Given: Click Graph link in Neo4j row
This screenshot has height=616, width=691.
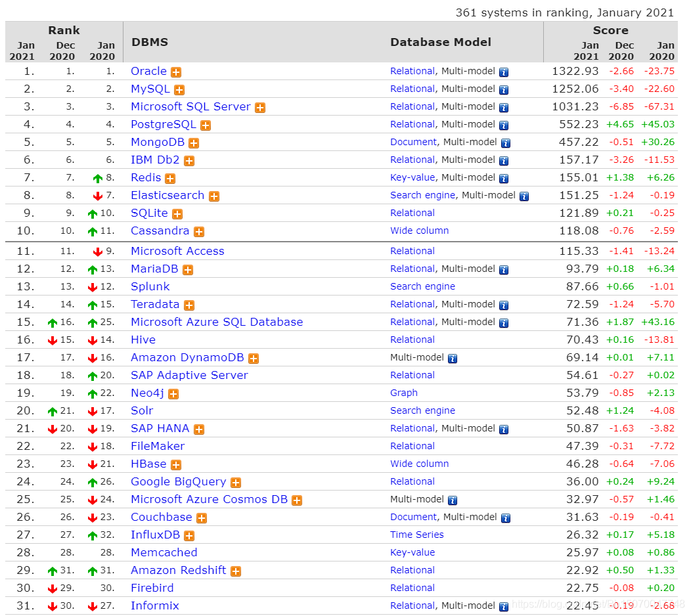Looking at the screenshot, I should pos(404,393).
